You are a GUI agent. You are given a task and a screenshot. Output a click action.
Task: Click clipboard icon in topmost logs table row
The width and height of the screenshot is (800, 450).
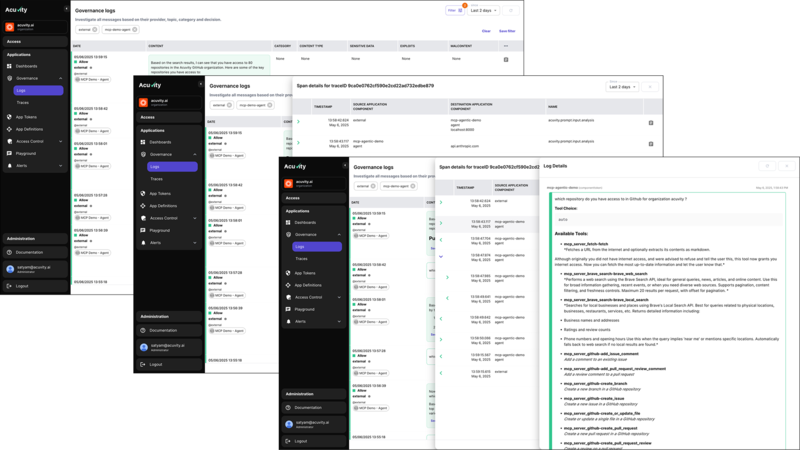coord(506,60)
